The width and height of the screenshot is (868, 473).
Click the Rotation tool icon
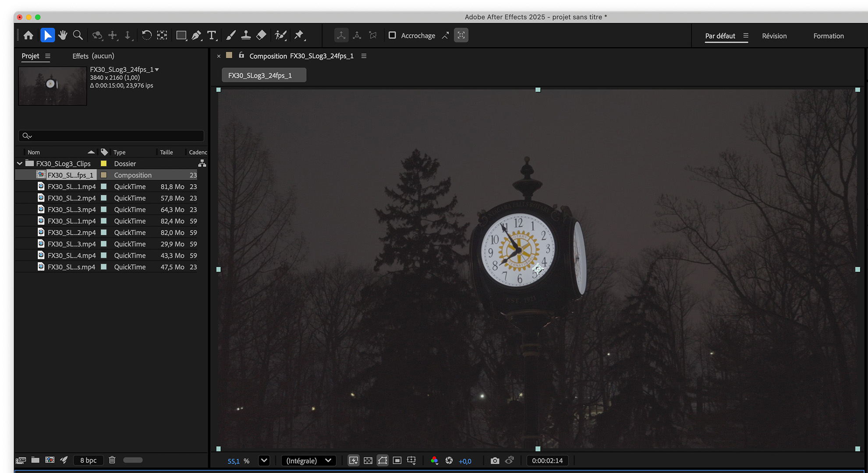point(146,35)
